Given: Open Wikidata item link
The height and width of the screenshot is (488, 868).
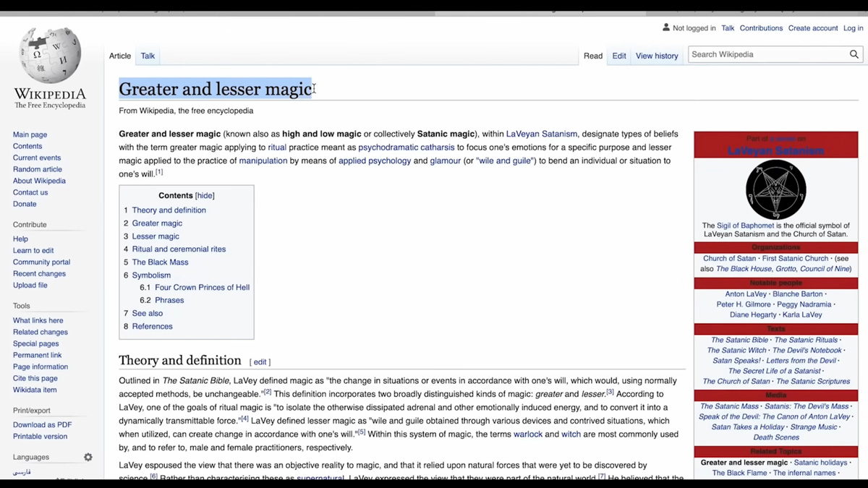Looking at the screenshot, I should tap(35, 390).
